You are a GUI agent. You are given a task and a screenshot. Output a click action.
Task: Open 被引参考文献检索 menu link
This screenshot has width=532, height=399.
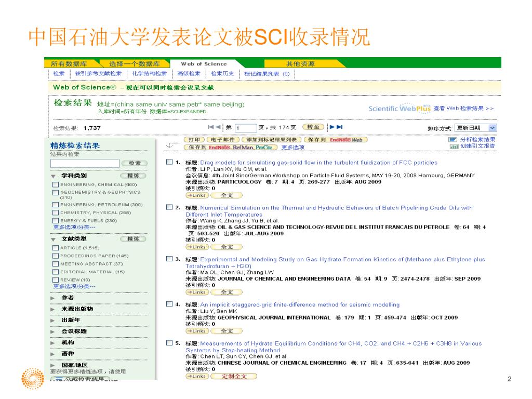click(98, 73)
